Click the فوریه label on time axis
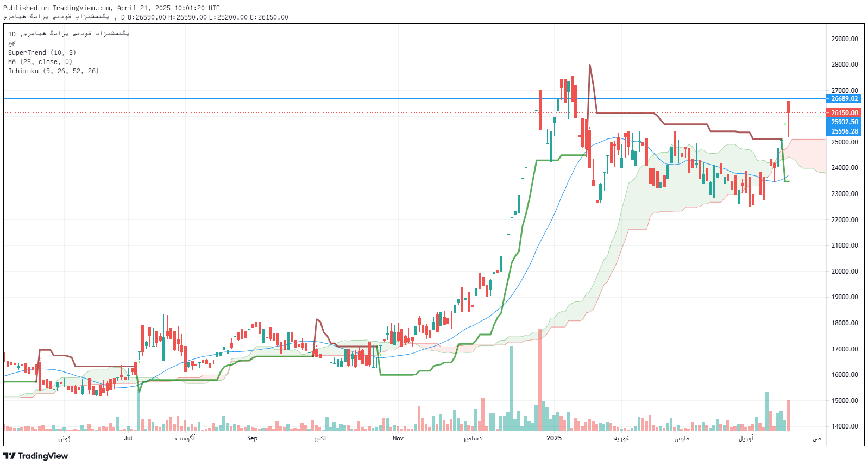Viewport: 868px width, 466px height. (621, 438)
